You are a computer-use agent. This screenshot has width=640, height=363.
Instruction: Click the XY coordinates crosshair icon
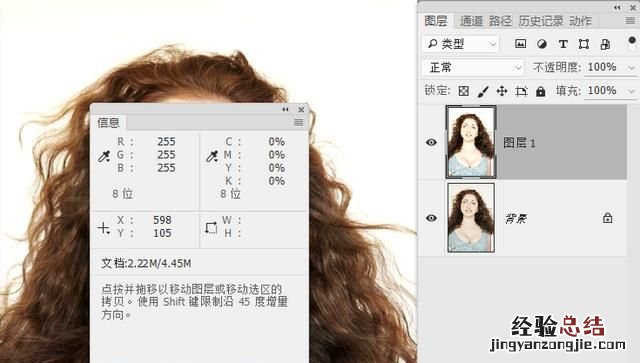pyautogui.click(x=104, y=228)
